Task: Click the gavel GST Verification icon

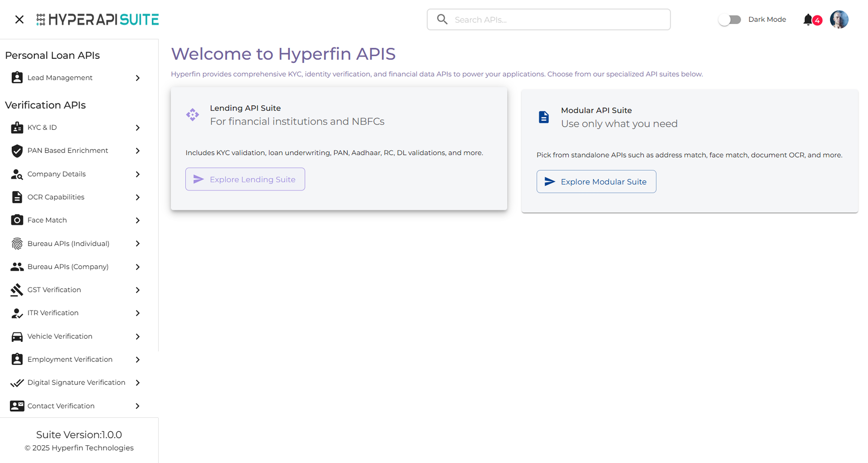Action: point(17,290)
